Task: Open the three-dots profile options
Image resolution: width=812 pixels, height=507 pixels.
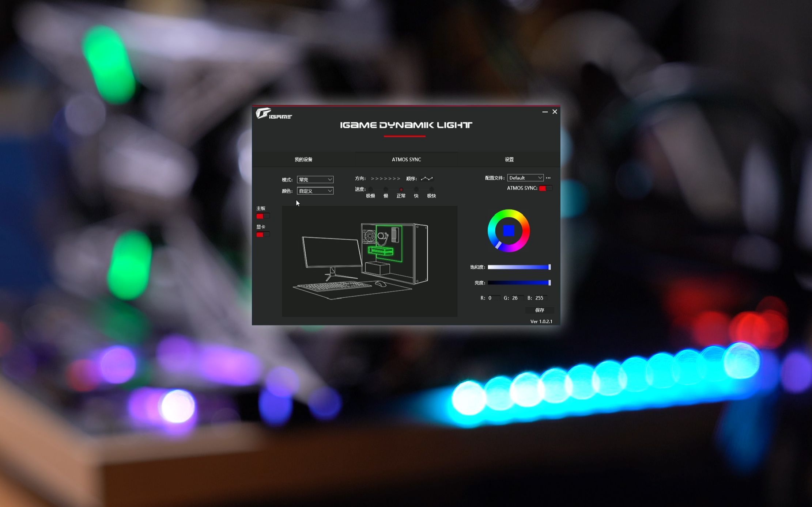Action: coord(548,178)
